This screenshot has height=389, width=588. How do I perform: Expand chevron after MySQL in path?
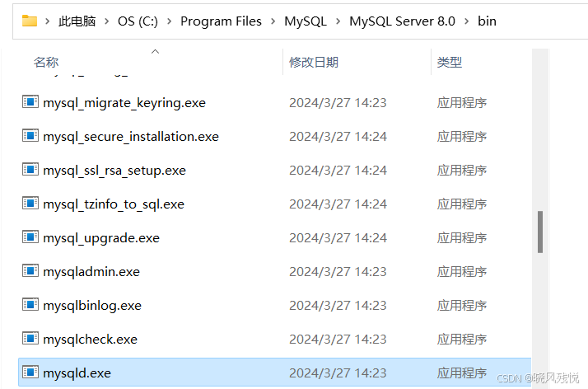(x=338, y=21)
